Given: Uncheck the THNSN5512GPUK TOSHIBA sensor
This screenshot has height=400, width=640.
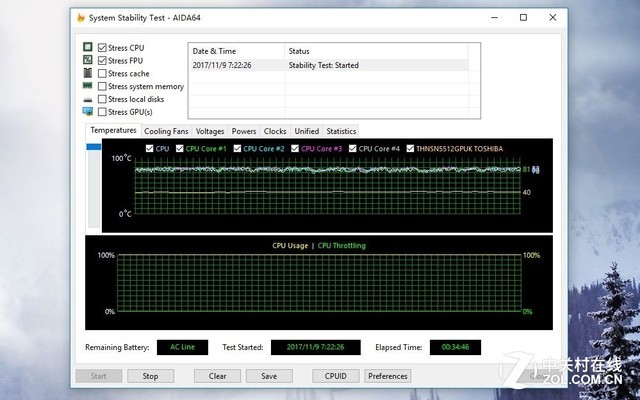Looking at the screenshot, I should [x=407, y=149].
